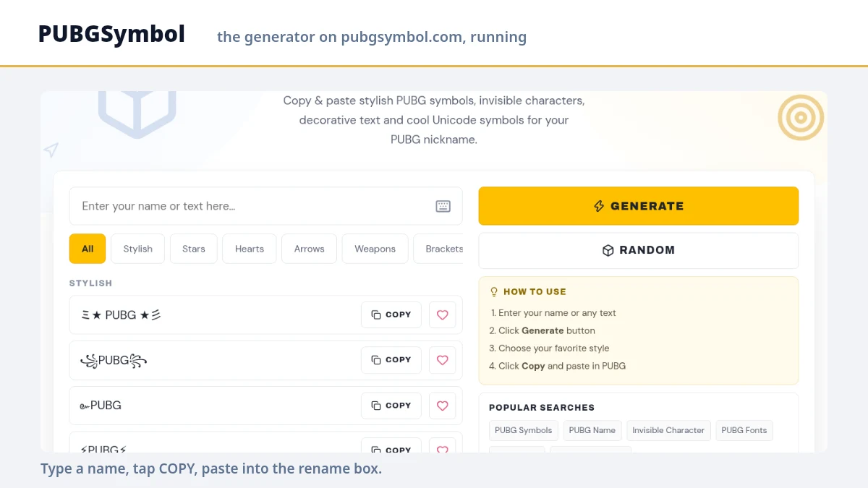The height and width of the screenshot is (488, 868).
Task: Select the Stylish category tab
Action: 137,249
